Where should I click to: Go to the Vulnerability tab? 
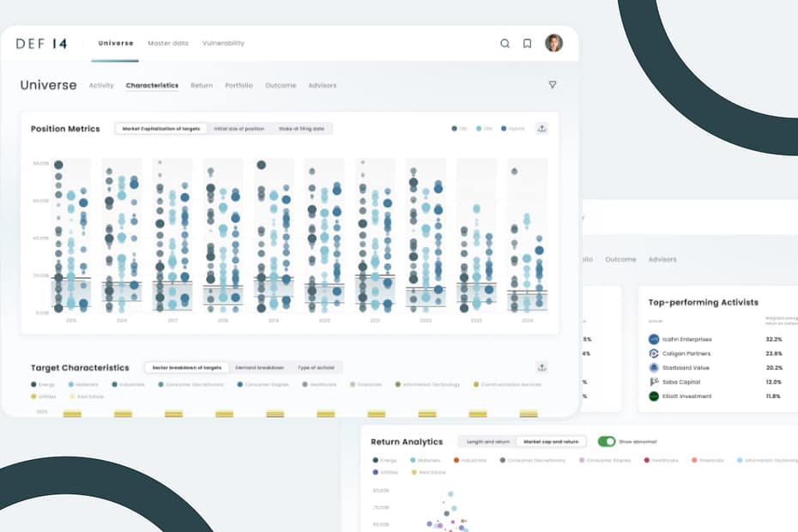(223, 43)
